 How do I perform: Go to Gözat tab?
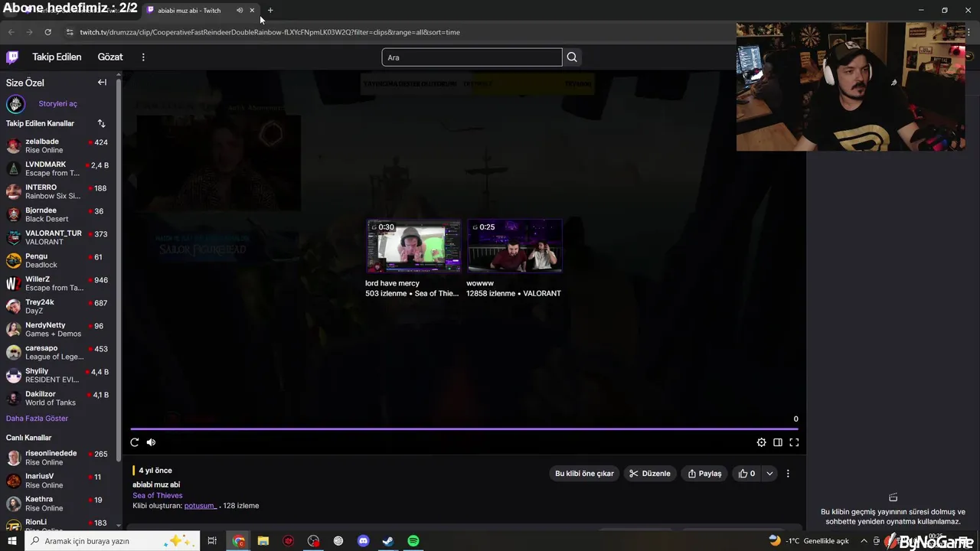110,57
